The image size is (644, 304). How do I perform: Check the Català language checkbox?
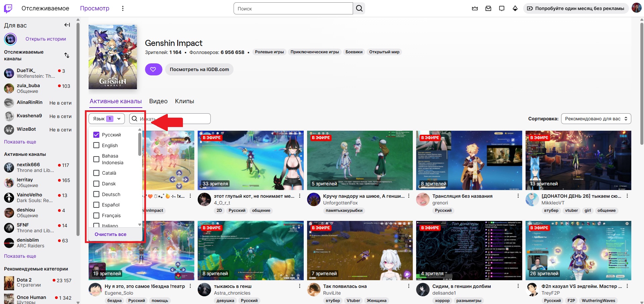point(96,173)
